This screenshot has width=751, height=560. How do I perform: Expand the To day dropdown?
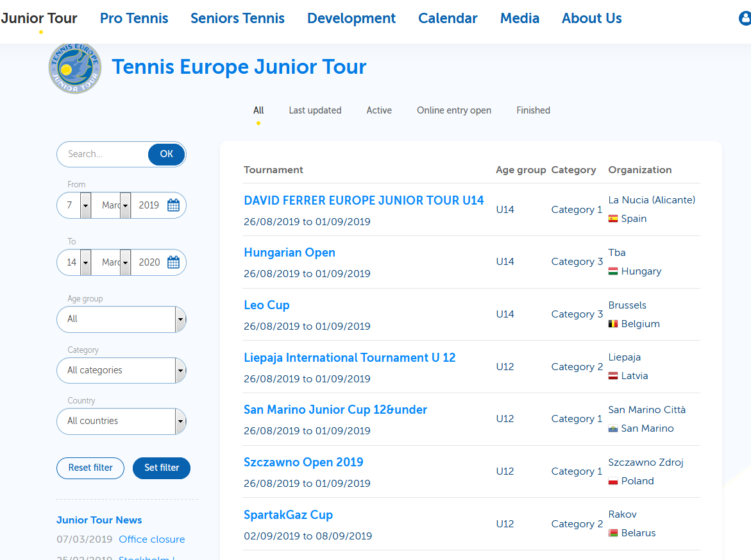86,262
